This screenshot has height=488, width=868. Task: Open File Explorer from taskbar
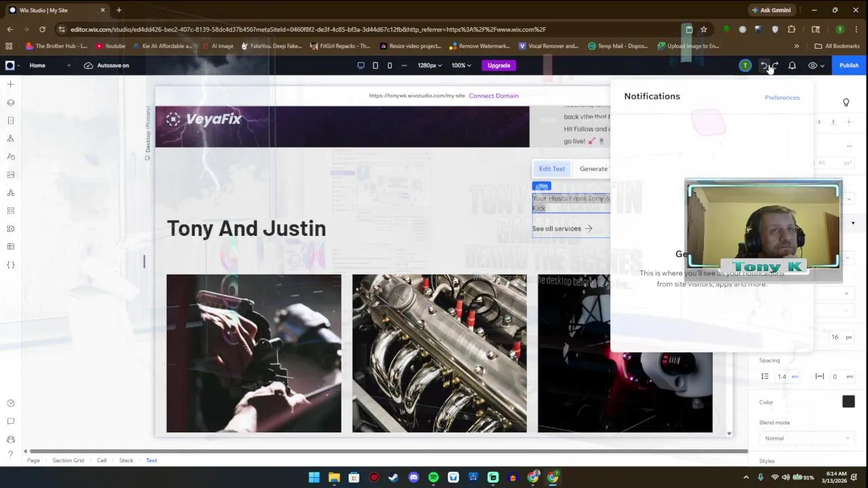tap(334, 477)
